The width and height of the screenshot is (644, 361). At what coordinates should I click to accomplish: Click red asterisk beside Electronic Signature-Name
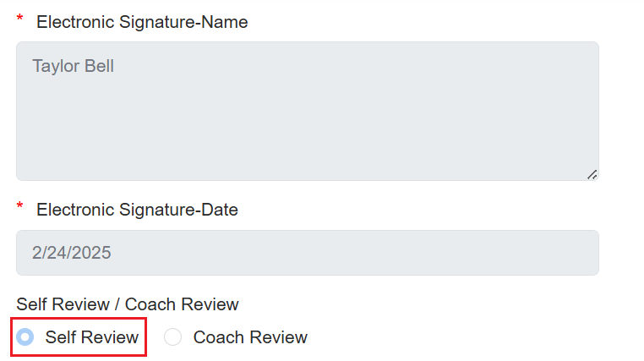pyautogui.click(x=20, y=19)
